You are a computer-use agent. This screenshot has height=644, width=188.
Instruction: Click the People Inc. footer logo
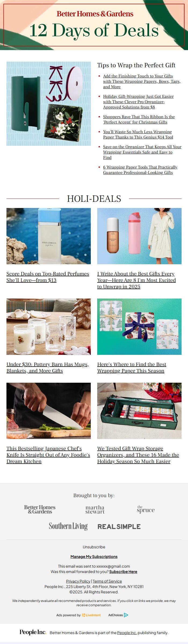coord(33,632)
